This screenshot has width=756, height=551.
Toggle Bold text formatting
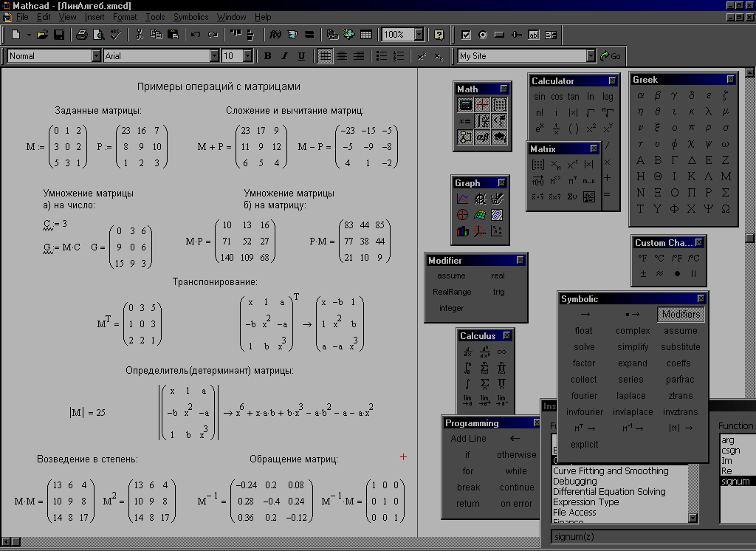267,56
